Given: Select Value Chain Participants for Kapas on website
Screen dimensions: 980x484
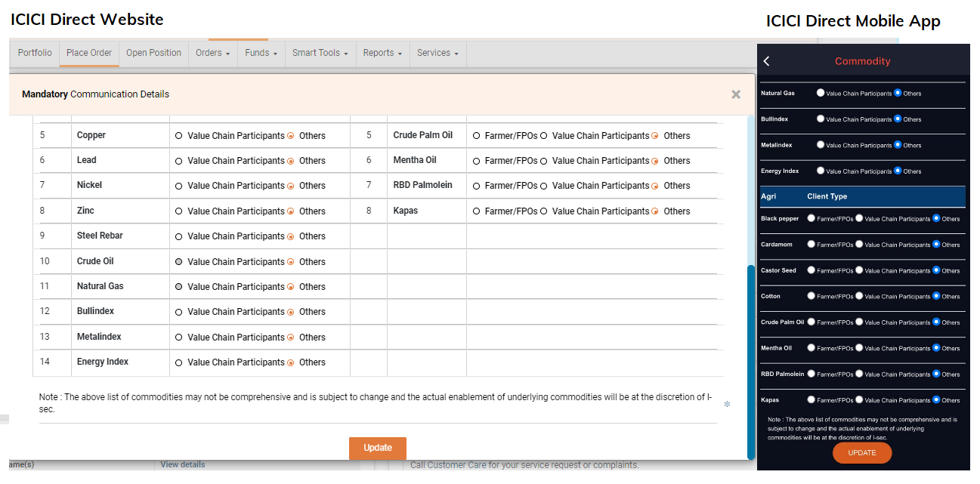Looking at the screenshot, I should 544,211.
